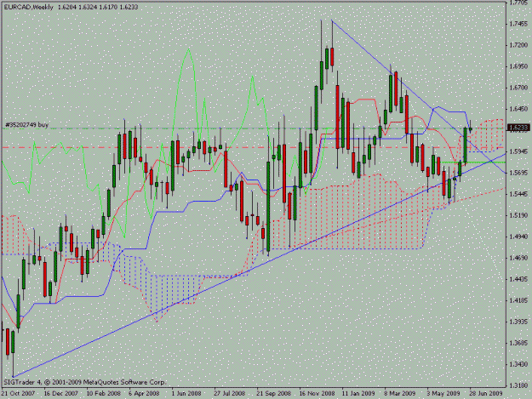Image resolution: width=532 pixels, height=399 pixels.
Task: Click the 28 Jun 2009 date label
Action: (x=486, y=393)
